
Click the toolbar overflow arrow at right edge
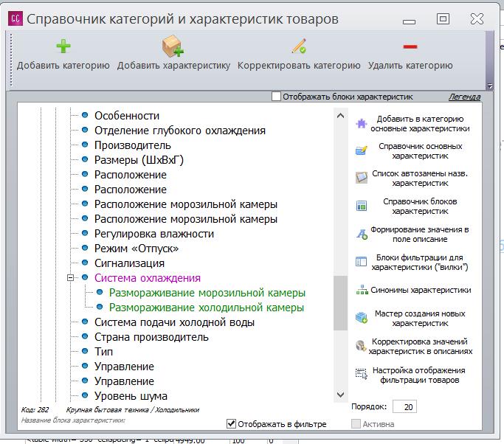(489, 86)
